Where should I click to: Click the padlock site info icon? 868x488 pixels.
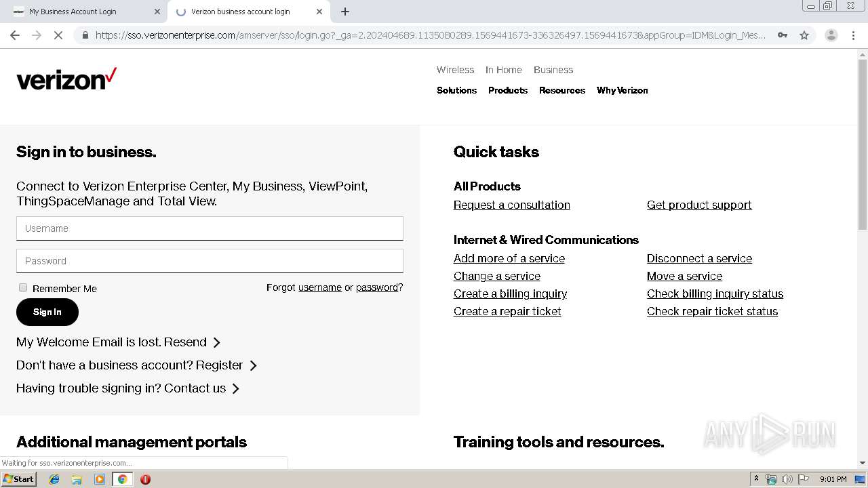point(85,35)
